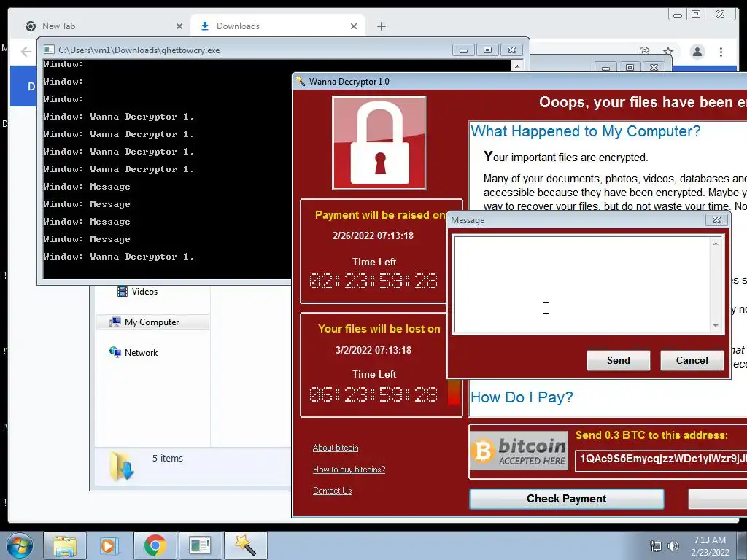The height and width of the screenshot is (560, 747).
Task: Open Windows Media Player from taskbar
Action: (109, 545)
